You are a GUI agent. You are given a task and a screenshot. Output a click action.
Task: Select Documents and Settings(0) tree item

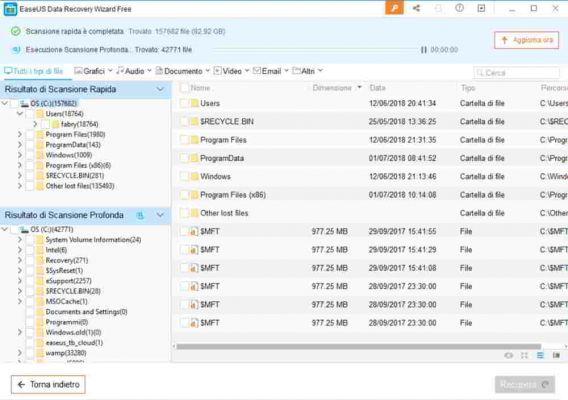[x=86, y=312]
